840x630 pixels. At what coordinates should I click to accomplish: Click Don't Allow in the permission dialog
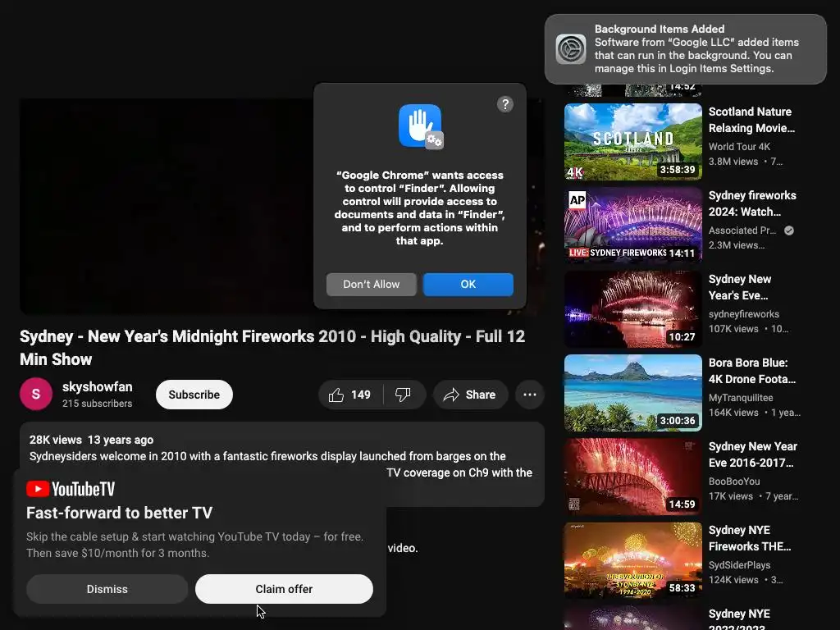[372, 285]
